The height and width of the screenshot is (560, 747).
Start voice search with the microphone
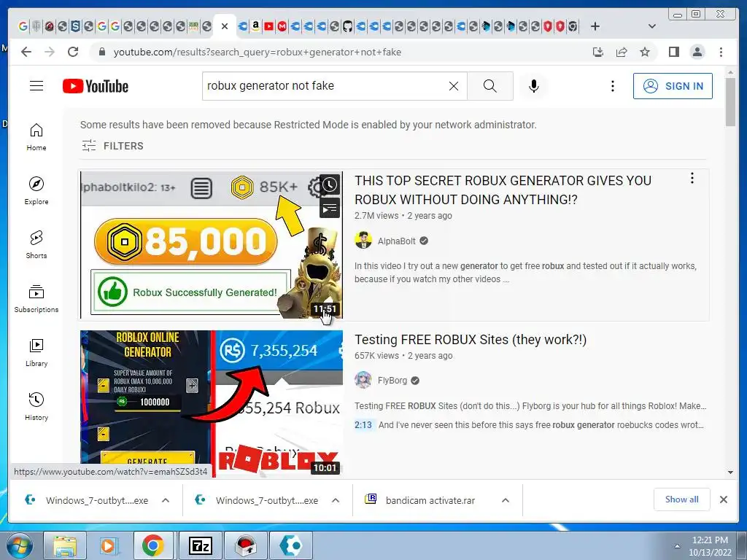click(533, 86)
